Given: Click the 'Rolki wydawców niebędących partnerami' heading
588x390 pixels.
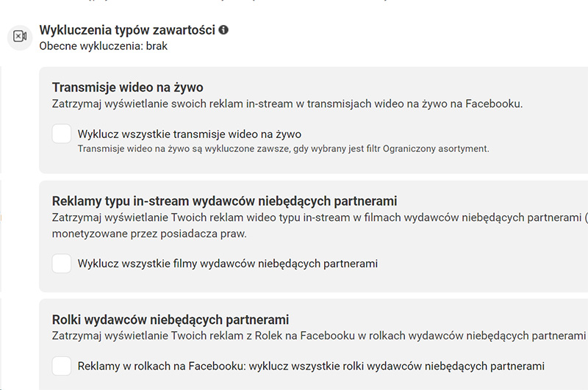Looking at the screenshot, I should click(170, 319).
